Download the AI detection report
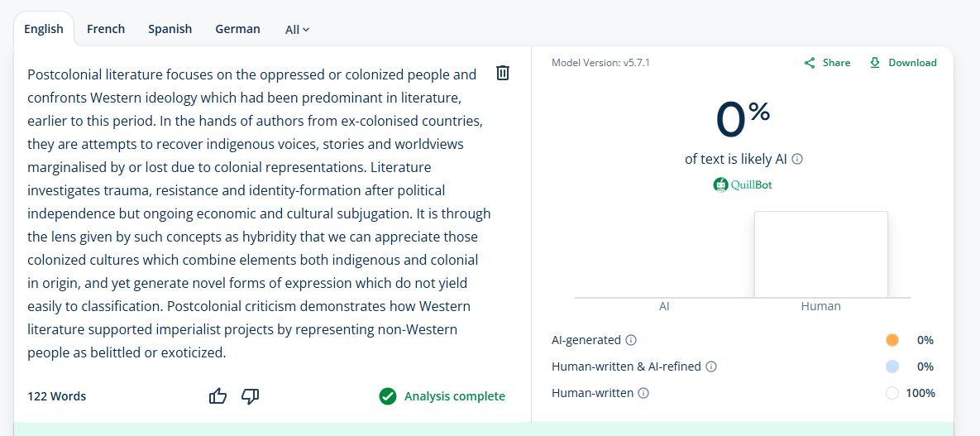Screen dimensions: 980x436 point(903,63)
